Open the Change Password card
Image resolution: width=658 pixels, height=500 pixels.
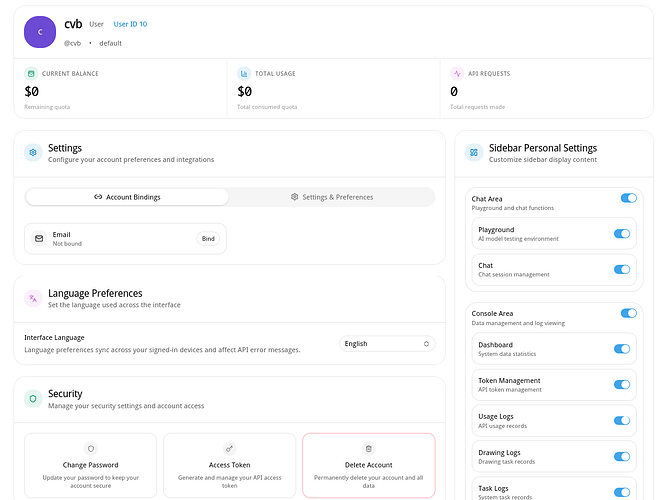[x=91, y=466]
